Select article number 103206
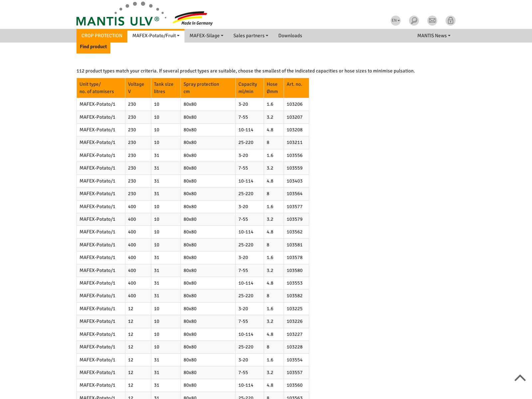532x399 pixels. tap(295, 104)
